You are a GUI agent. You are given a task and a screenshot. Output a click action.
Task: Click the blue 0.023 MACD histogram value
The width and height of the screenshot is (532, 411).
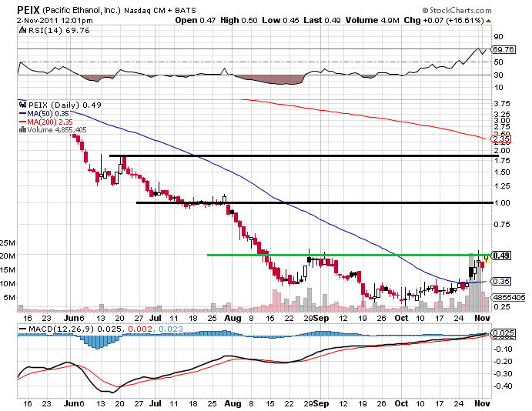(171, 329)
